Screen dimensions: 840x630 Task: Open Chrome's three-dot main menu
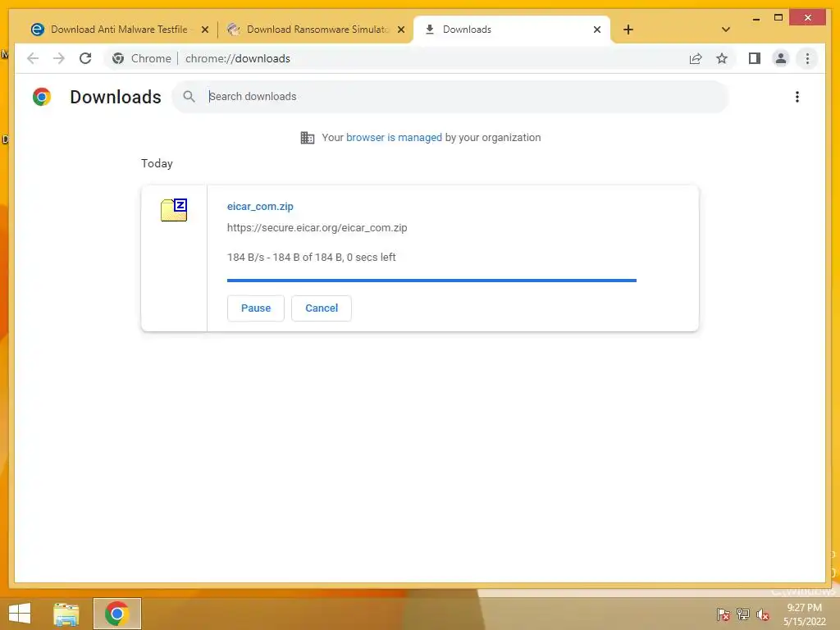807,58
